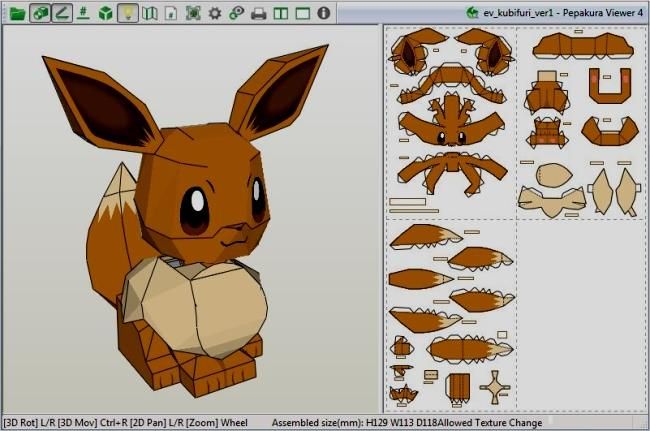Select the topmost tail pattern piece
This screenshot has width=650, height=431.
(x=426, y=237)
